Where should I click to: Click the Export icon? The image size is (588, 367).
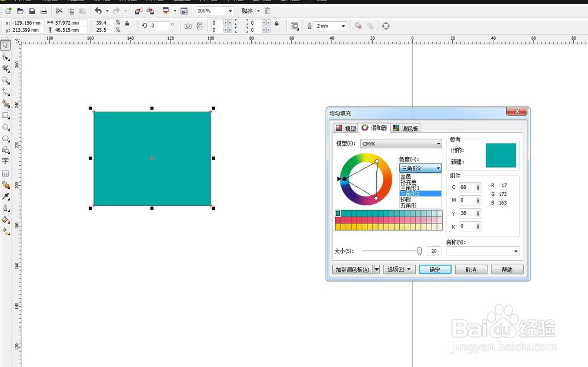[x=150, y=11]
